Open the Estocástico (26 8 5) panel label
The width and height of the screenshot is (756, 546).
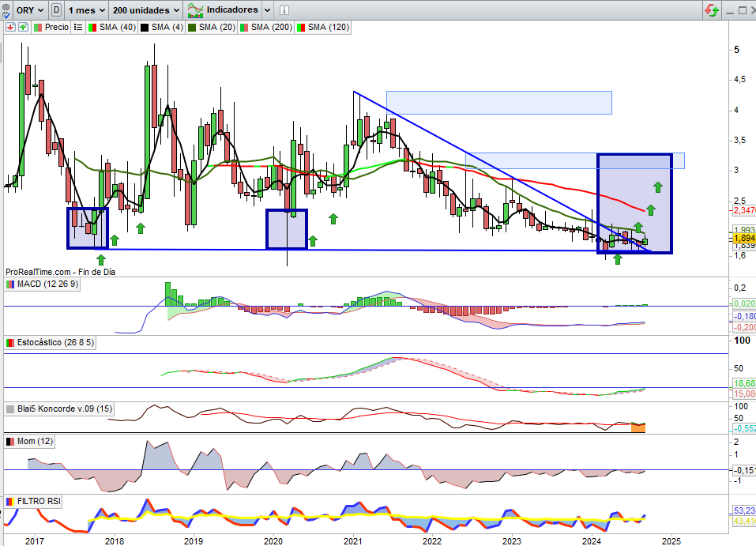[x=50, y=342]
